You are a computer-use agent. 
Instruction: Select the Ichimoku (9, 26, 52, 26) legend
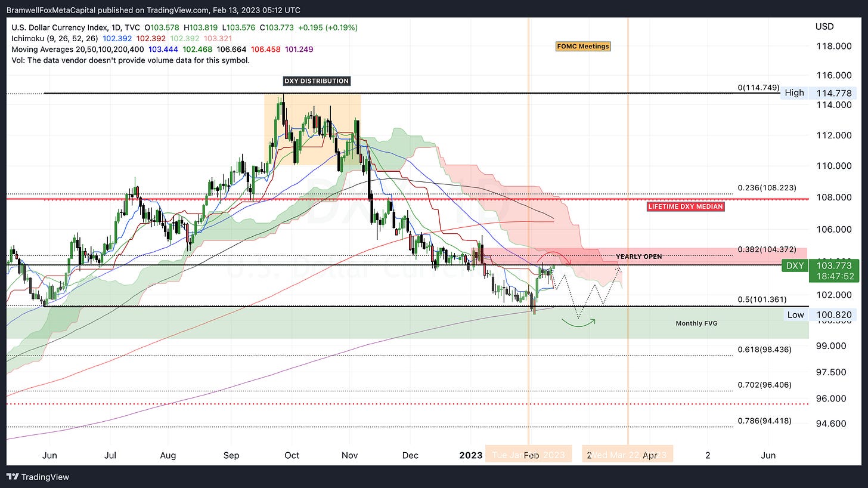click(54, 38)
